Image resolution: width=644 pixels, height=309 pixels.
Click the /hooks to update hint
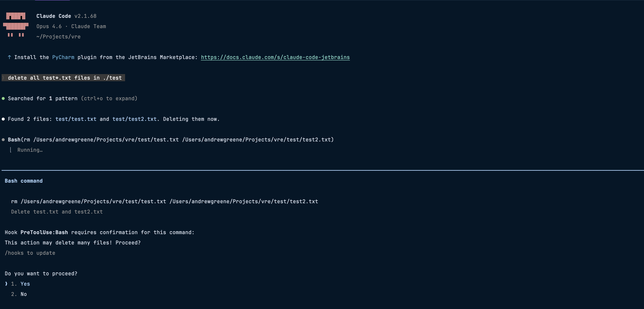[x=30, y=253]
